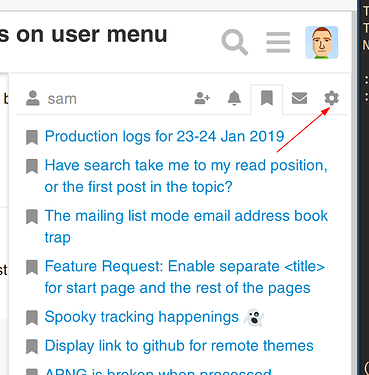
Task: Open The mailing list mode email address book trap
Action: 186,226
